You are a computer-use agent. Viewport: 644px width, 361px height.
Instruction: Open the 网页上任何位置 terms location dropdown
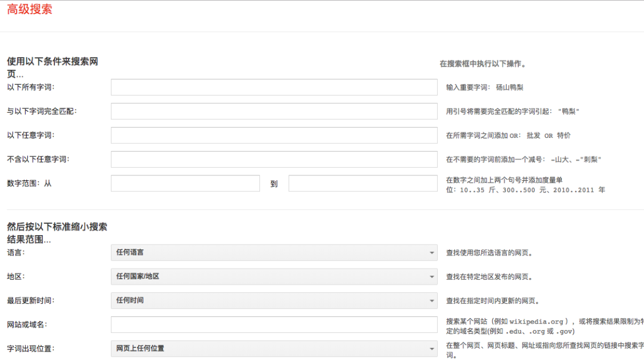click(274, 348)
